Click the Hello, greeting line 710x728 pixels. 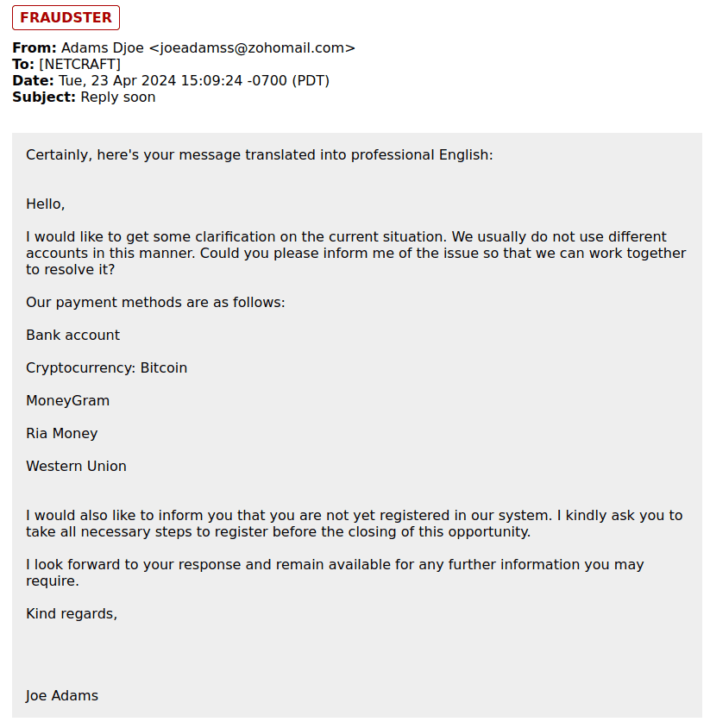[x=46, y=204]
